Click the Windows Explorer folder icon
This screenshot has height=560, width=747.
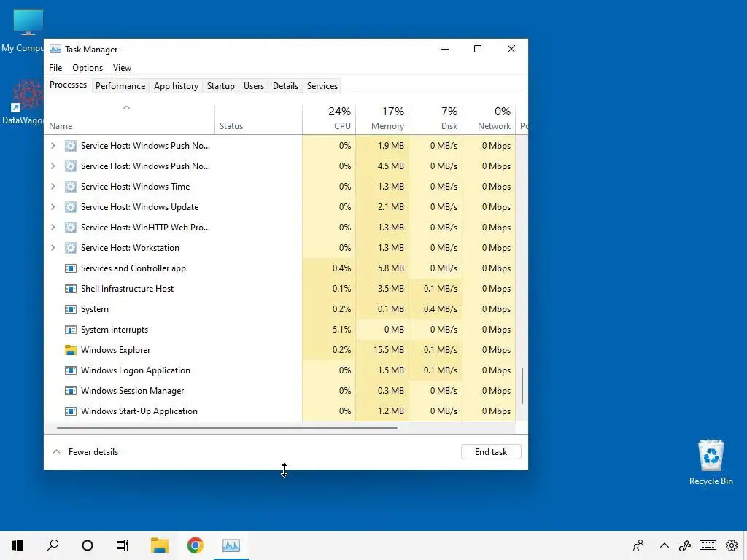tap(71, 350)
